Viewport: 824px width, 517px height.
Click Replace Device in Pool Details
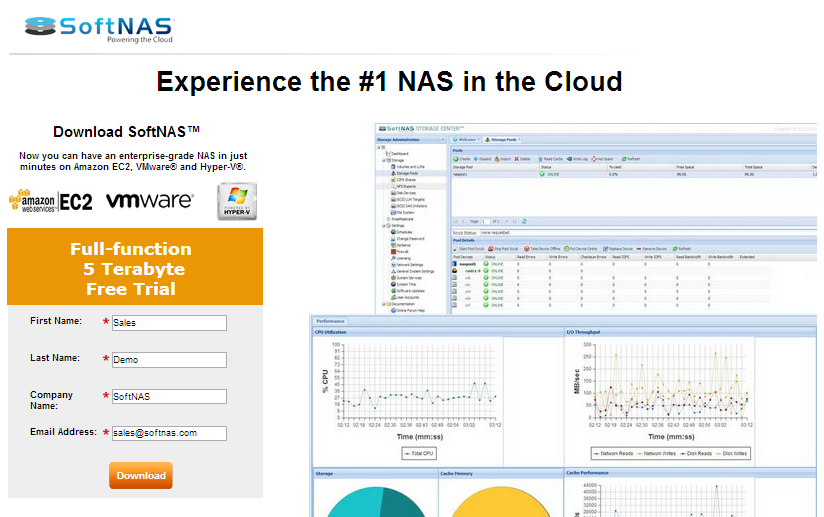(x=619, y=249)
